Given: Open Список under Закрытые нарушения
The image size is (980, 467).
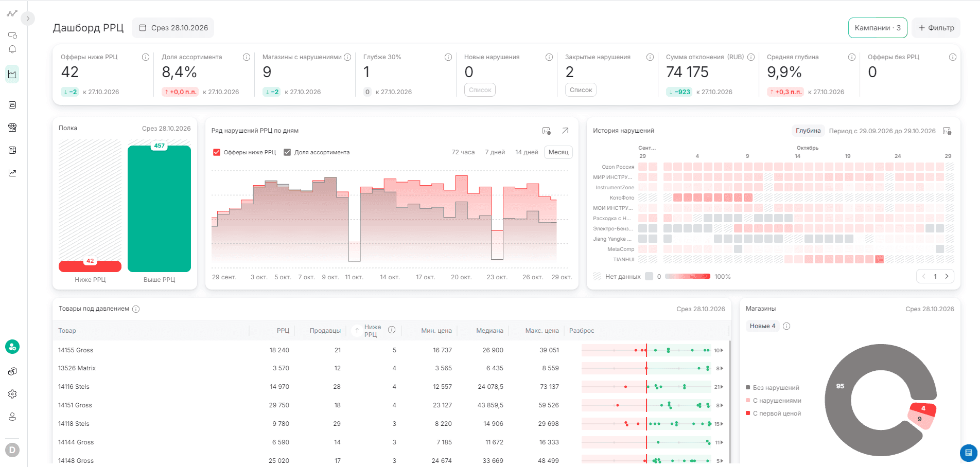Looking at the screenshot, I should coord(581,90).
